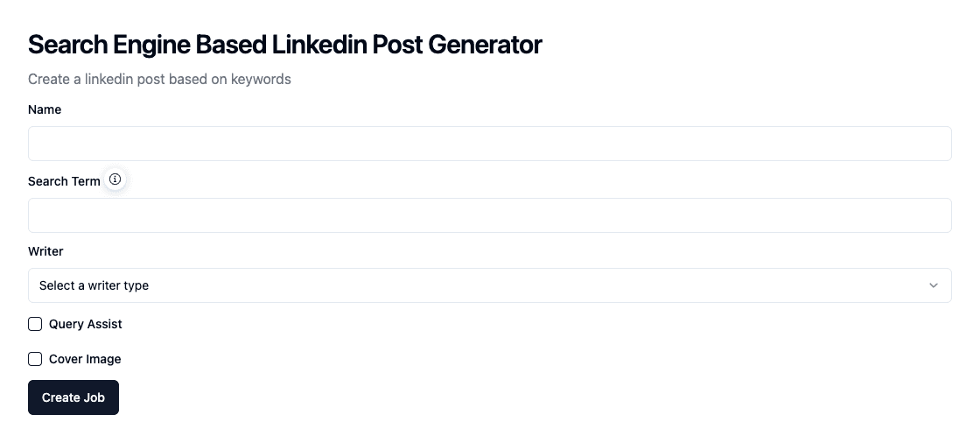The height and width of the screenshot is (443, 980).
Task: Click the page heading "Search Engine Based Linkedin Post Generator"
Action: coord(285,45)
